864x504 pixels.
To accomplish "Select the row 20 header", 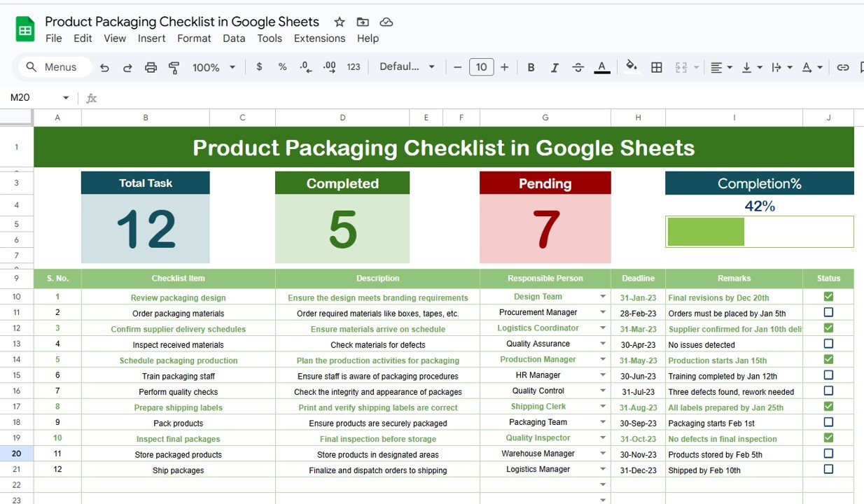I will tap(16, 454).
